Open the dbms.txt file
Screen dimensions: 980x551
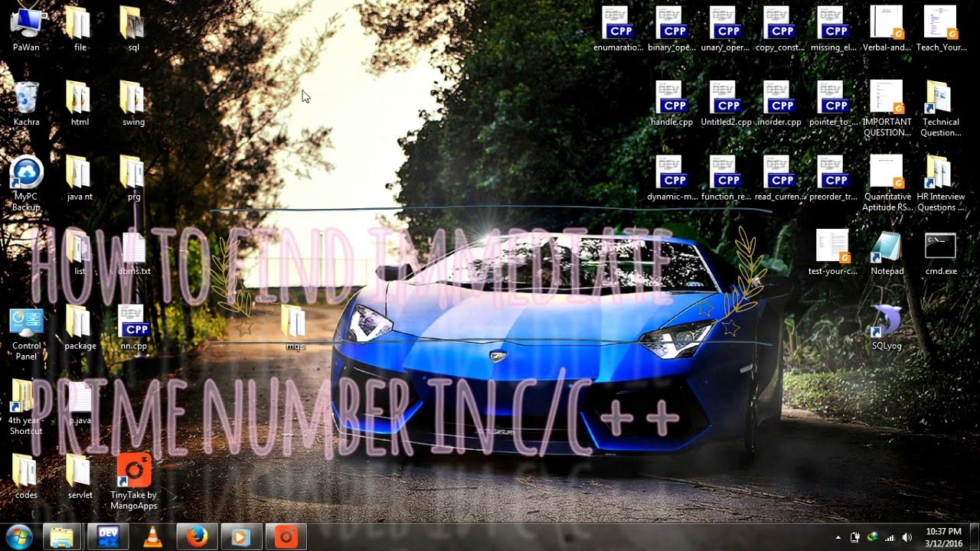coord(133,253)
